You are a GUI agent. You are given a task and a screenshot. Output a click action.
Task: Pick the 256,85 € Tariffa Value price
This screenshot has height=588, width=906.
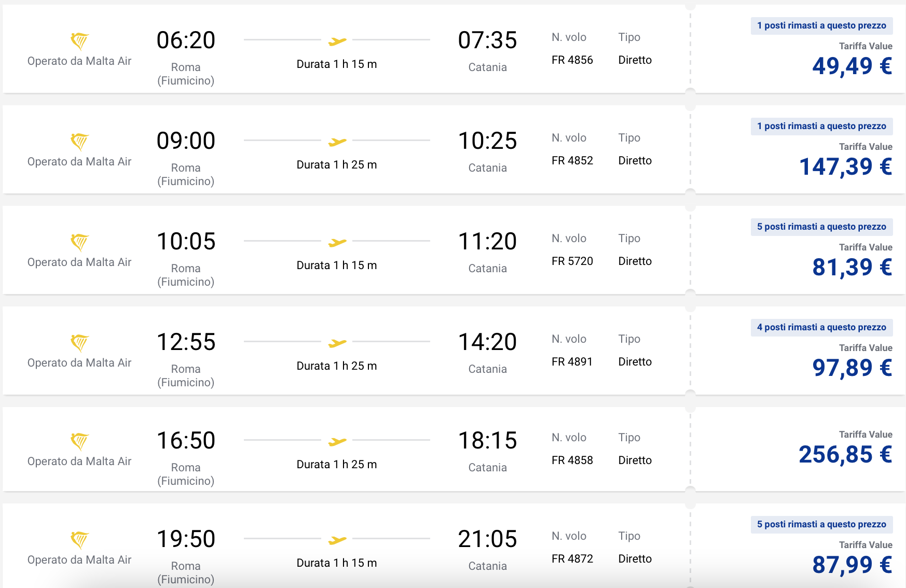point(846,454)
